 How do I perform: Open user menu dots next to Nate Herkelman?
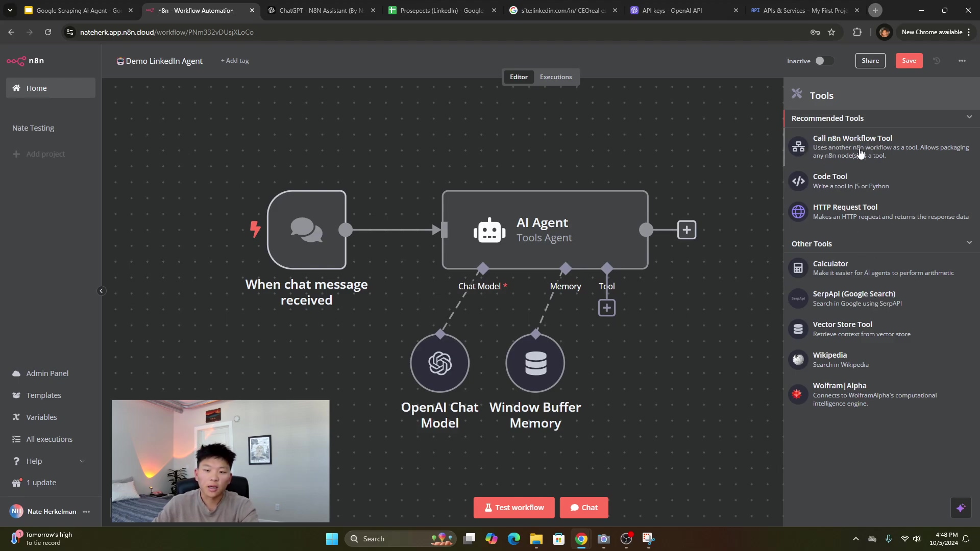(x=86, y=512)
